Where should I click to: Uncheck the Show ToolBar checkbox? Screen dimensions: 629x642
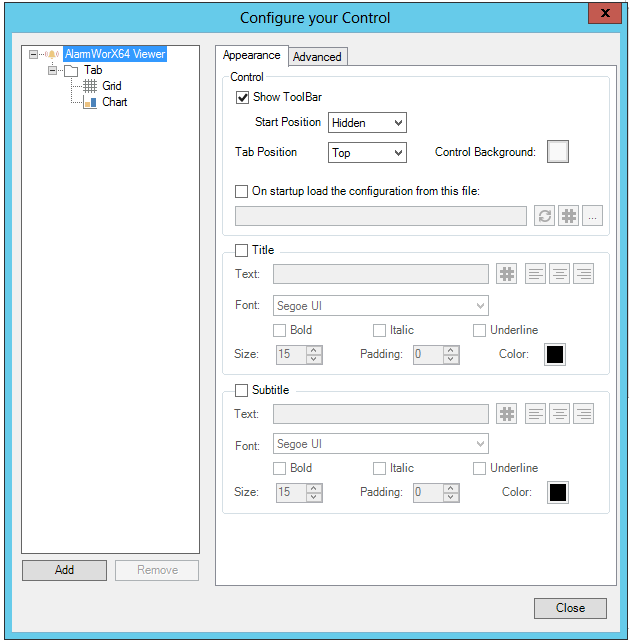242,97
